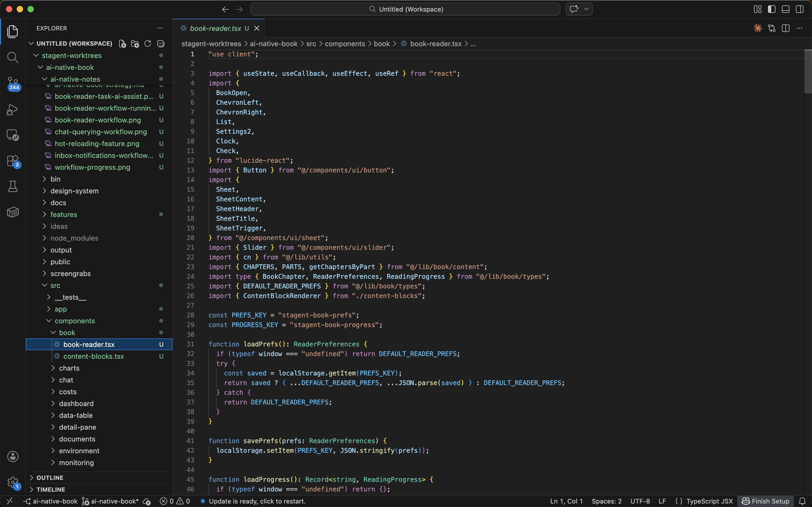Refresh the Explorer view
The image size is (812, 507).
[x=147, y=44]
